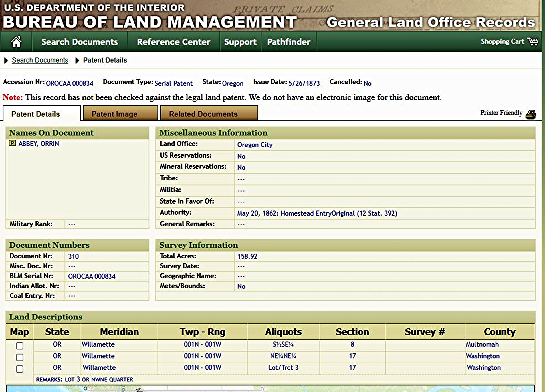The width and height of the screenshot is (545, 392).
Task: Click the County column header
Action: click(x=500, y=332)
